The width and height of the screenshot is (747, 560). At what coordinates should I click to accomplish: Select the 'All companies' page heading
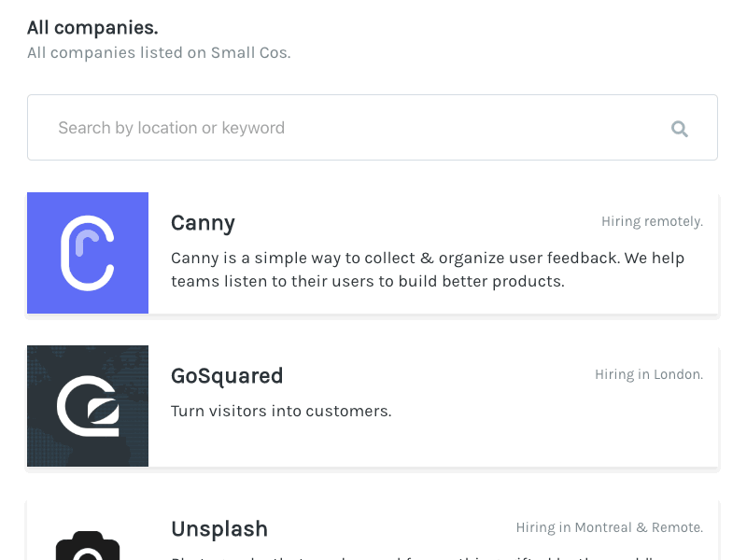pyautogui.click(x=92, y=27)
